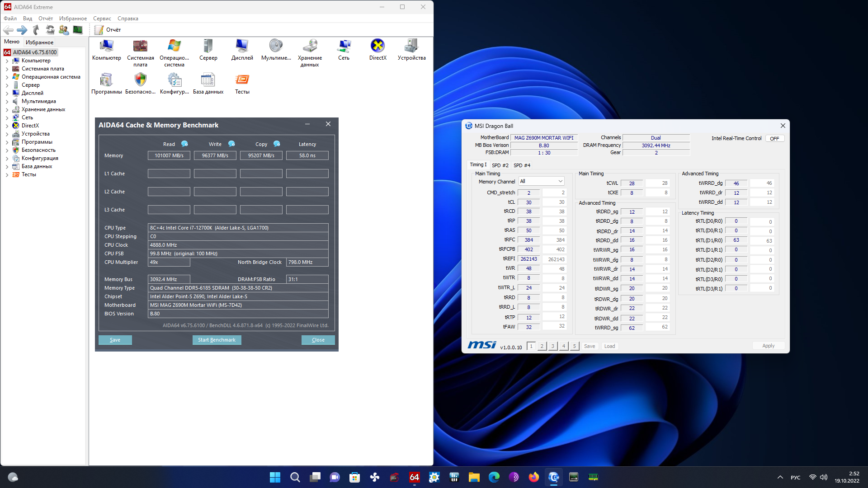Image resolution: width=868 pixels, height=488 pixels.
Task: Expand the Компьютер tree node
Action: 7,61
